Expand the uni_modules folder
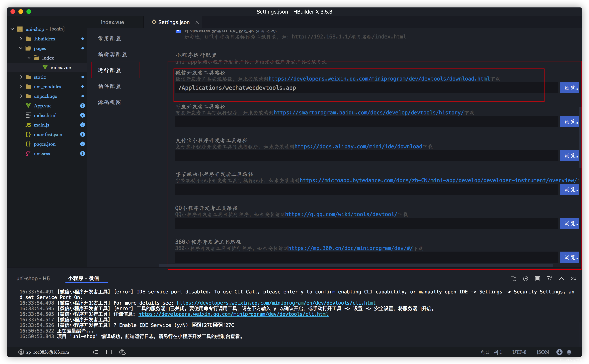Screen dimensions: 589x364 point(21,87)
